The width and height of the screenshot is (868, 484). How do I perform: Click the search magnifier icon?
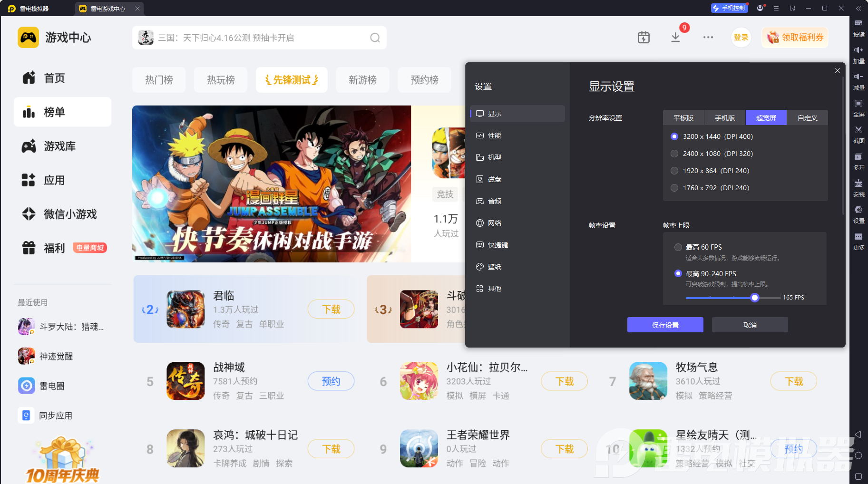[375, 38]
